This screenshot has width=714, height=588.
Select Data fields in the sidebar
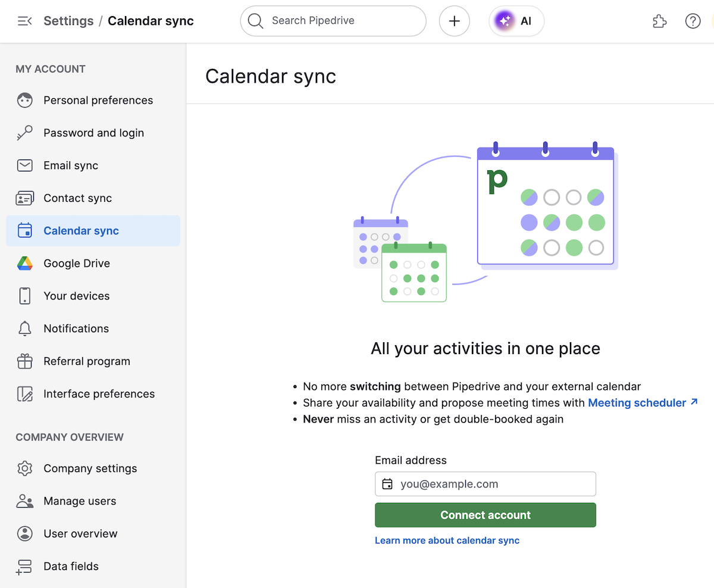[25, 566]
